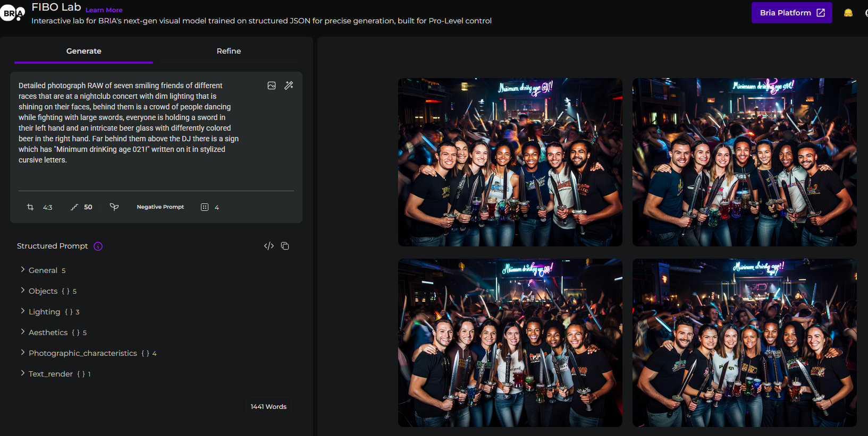Follow the Learn More link
This screenshot has width=868, height=436.
coord(104,10)
